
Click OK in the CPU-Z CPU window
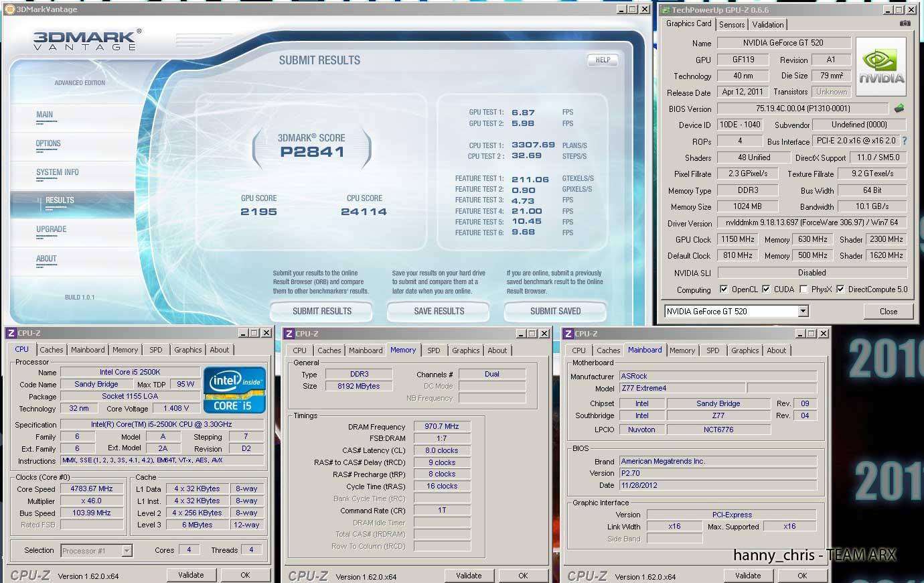point(245,575)
